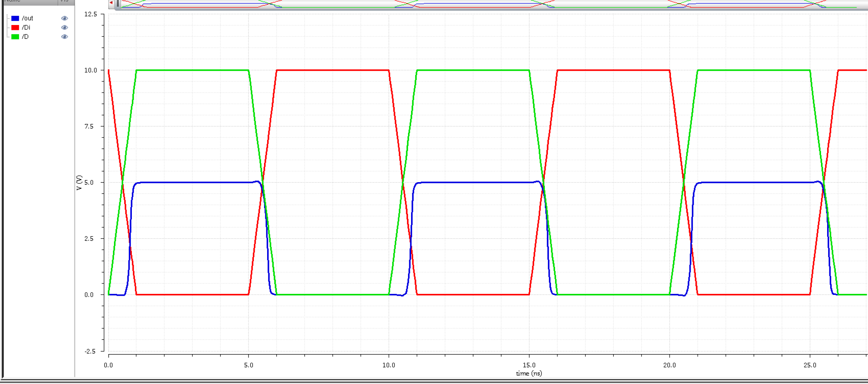Viewport: 868px width, 384px height.
Task: Select the /out signal name in legend
Action: click(x=27, y=18)
